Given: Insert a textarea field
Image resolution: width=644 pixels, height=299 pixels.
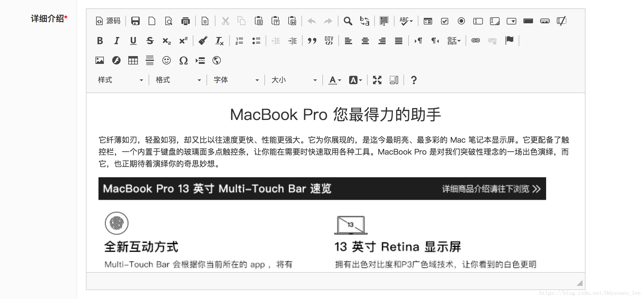Looking at the screenshot, I should click(495, 21).
